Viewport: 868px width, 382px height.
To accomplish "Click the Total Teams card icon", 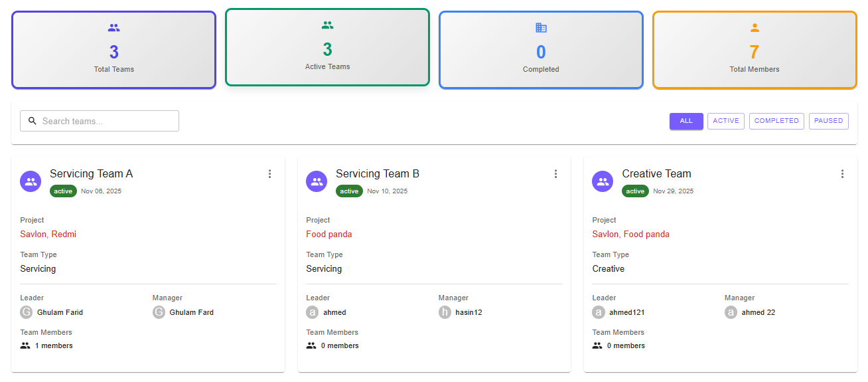I will click(114, 28).
